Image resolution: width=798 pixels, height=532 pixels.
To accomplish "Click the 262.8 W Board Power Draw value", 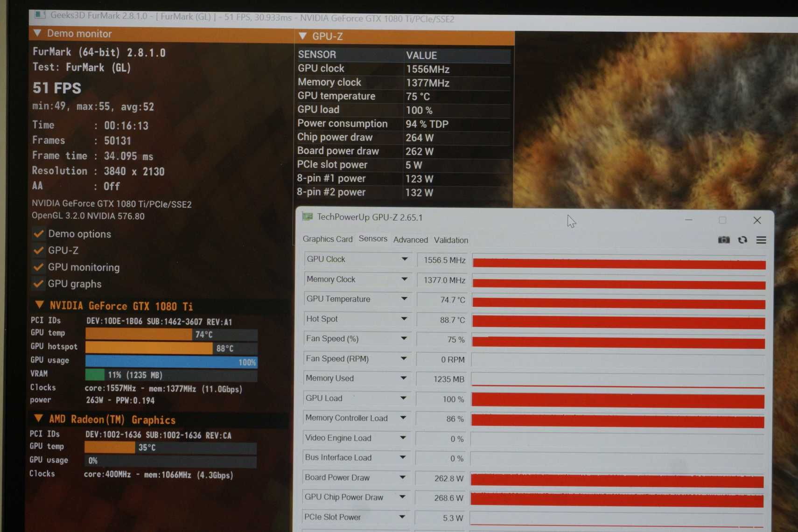I will 440,478.
